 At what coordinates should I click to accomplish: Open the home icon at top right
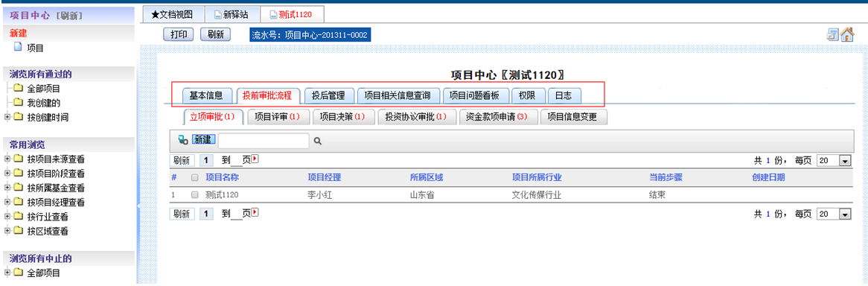[x=847, y=34]
